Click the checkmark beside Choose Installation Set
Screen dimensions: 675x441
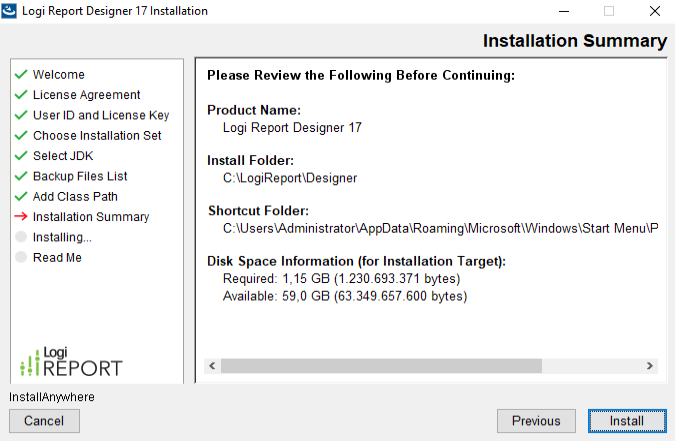point(20,136)
